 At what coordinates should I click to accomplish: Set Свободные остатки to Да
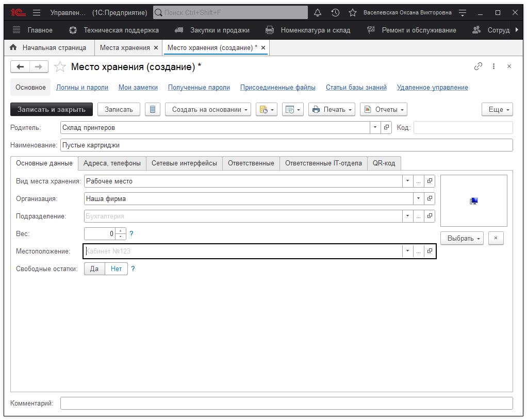(x=94, y=268)
